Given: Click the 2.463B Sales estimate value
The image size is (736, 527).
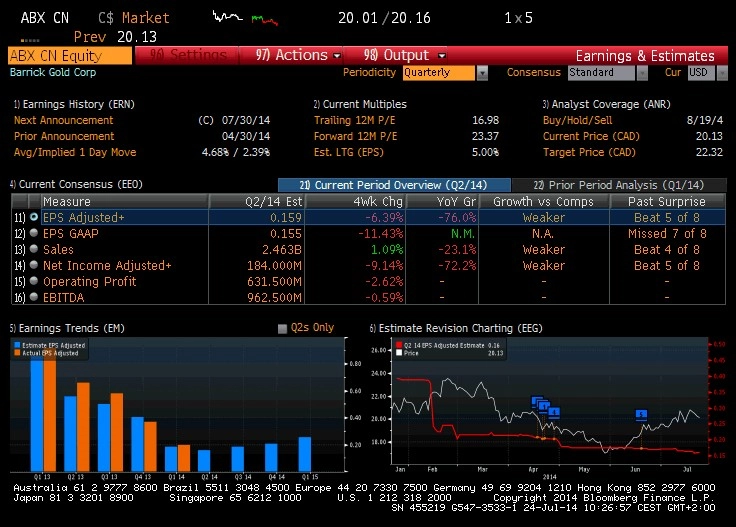Looking at the screenshot, I should (x=282, y=249).
